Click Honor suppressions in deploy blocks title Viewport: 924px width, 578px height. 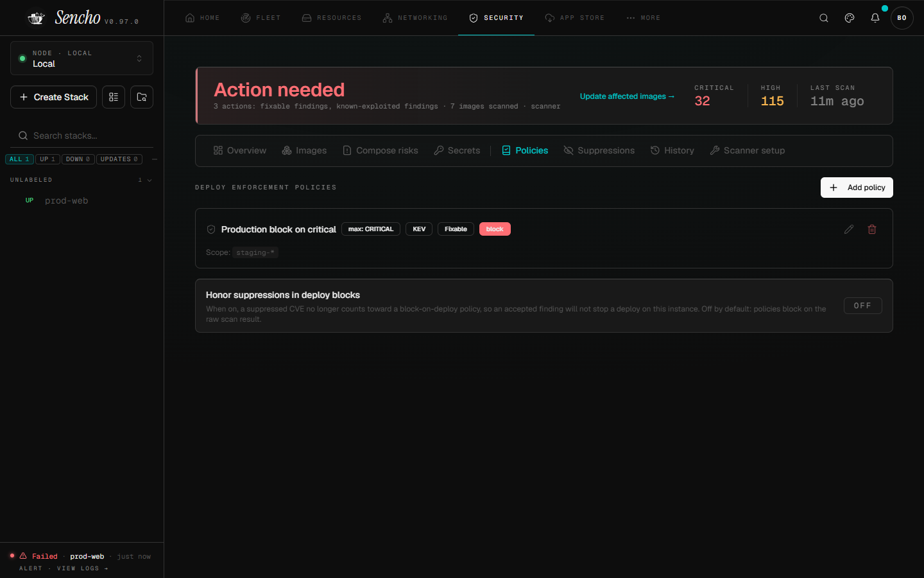point(283,295)
